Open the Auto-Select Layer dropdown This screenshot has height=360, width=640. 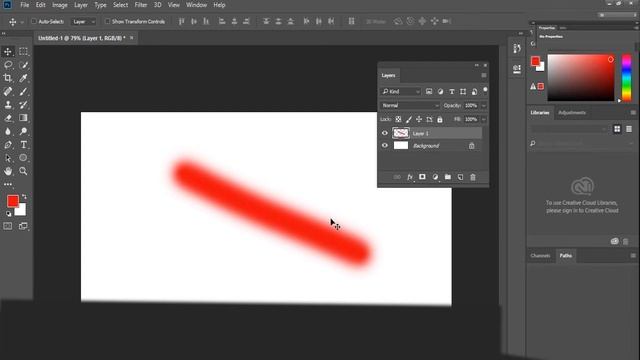(x=83, y=22)
